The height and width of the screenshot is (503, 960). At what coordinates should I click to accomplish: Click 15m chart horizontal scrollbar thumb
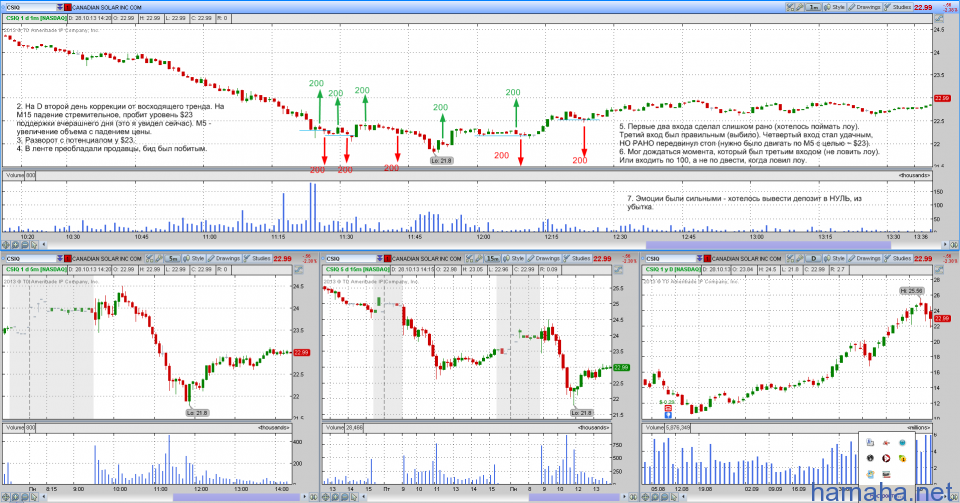point(574,497)
